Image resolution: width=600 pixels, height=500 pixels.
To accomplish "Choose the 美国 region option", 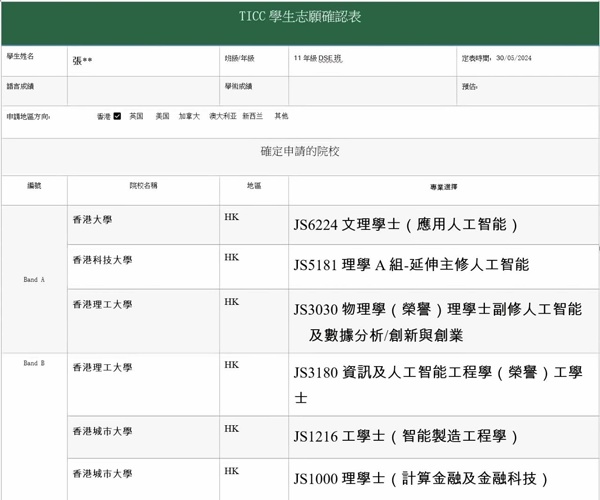I will [162, 116].
